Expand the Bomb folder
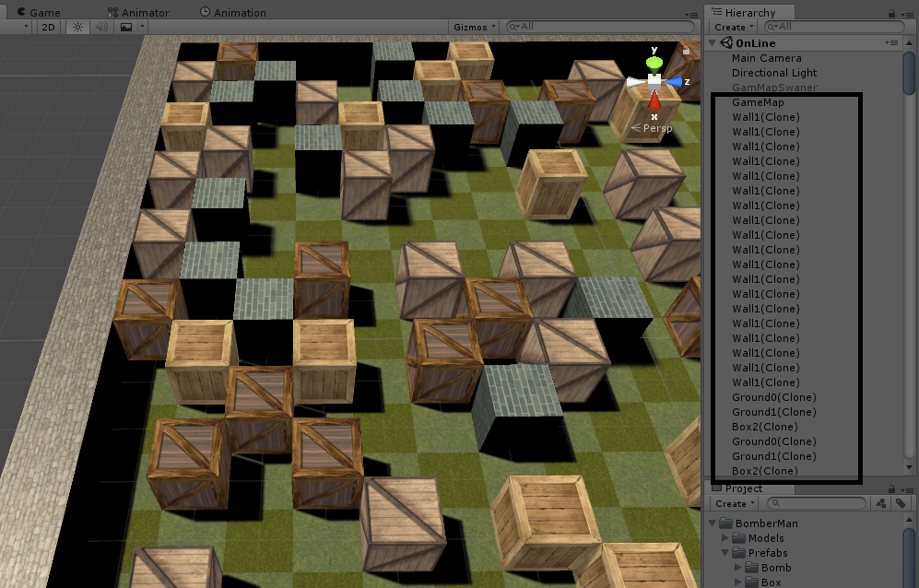This screenshot has width=919, height=588. click(738, 568)
